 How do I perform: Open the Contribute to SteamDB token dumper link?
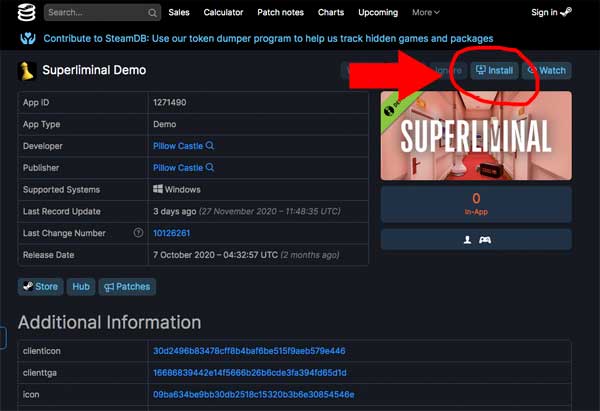coord(268,39)
